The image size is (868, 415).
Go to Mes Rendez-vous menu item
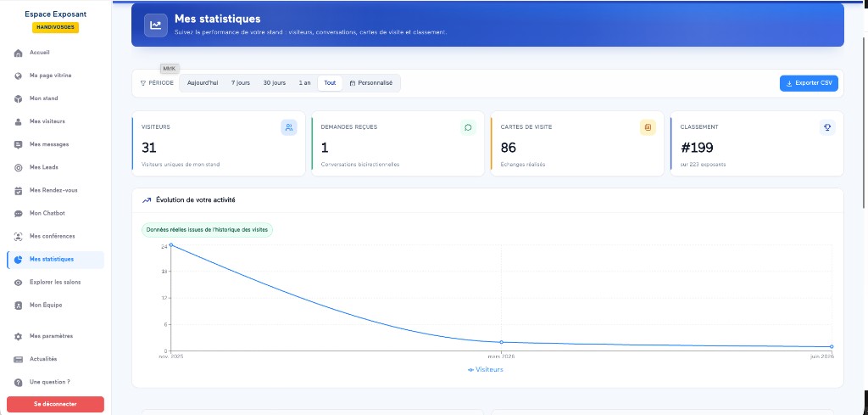(x=55, y=190)
